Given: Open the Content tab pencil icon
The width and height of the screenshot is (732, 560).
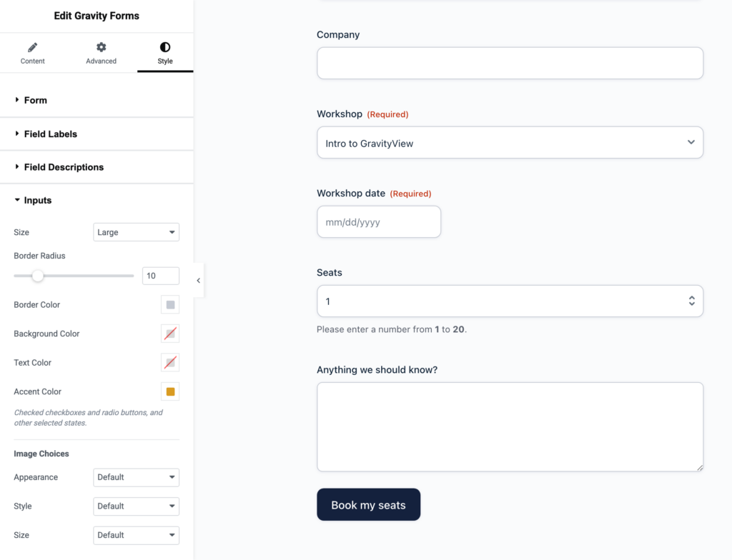Looking at the screenshot, I should (x=32, y=48).
